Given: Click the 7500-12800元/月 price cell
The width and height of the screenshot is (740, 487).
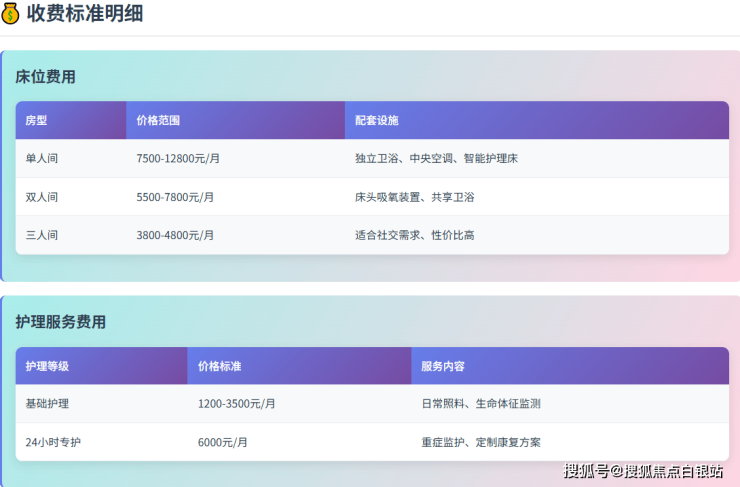Looking at the screenshot, I should 178,159.
